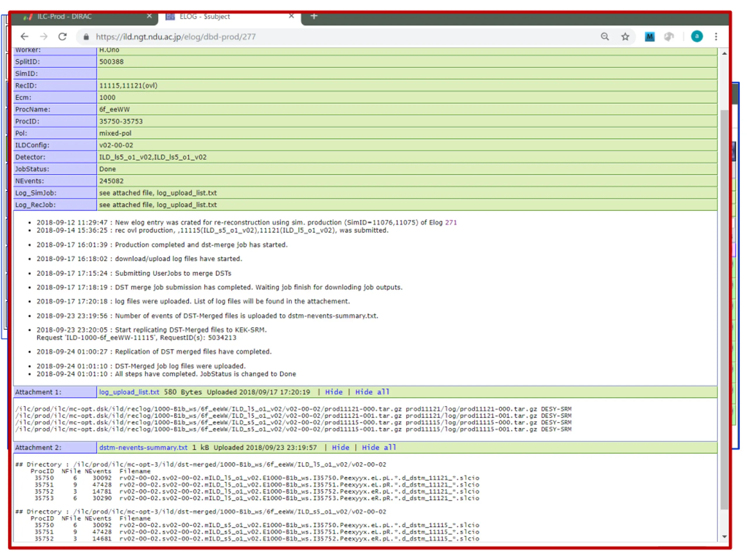
Task: Open a new browser tab
Action: (314, 16)
